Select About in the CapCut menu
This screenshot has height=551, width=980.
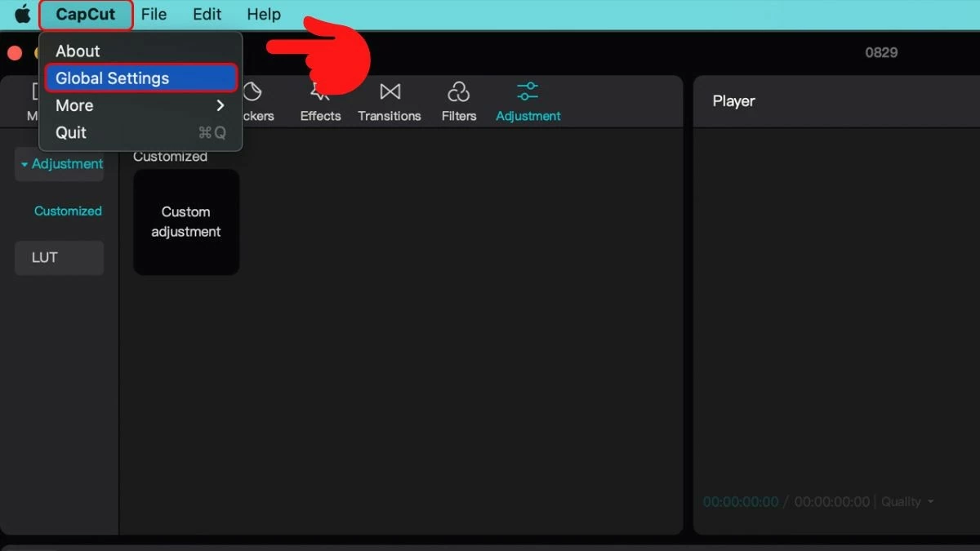(x=78, y=51)
